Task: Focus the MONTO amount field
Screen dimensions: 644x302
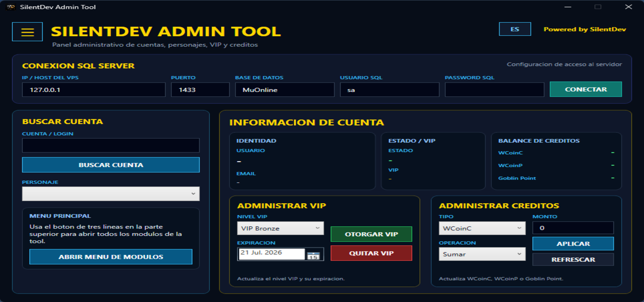Action: tap(573, 228)
